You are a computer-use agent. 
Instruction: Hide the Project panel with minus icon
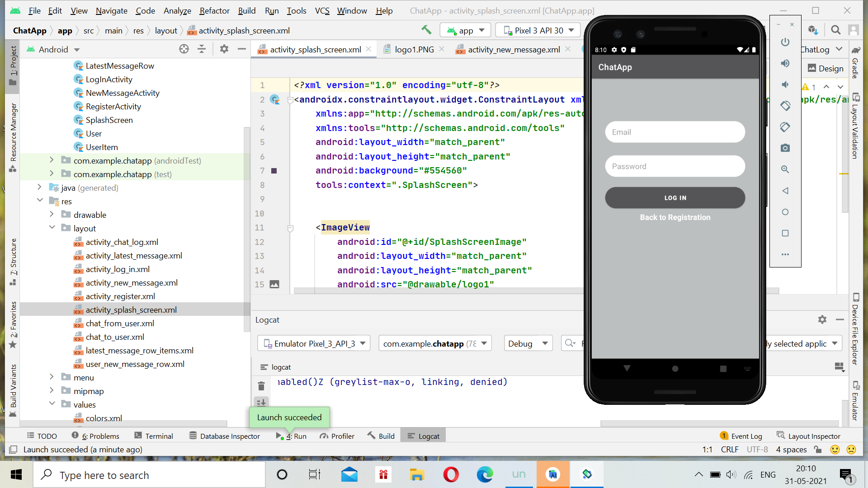tap(242, 49)
